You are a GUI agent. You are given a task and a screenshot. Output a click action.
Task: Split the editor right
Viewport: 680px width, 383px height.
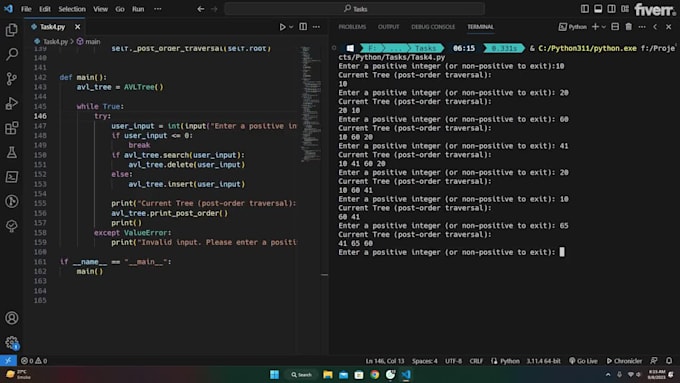point(303,27)
